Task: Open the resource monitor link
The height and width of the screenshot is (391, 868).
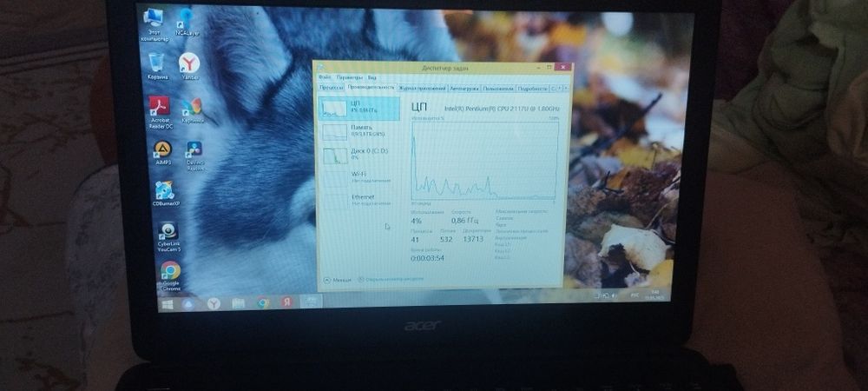Action: coord(391,279)
